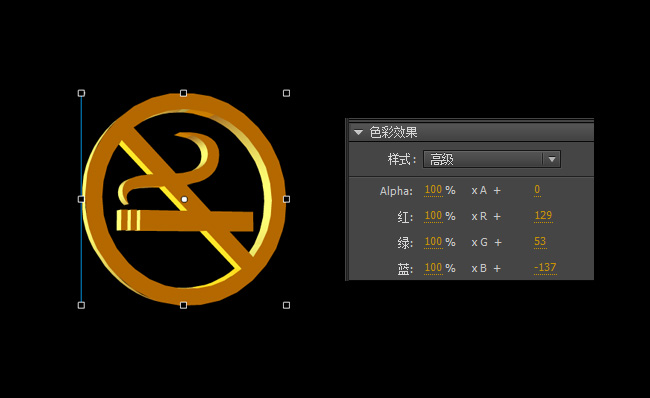
Task: Click the red offset value 129
Action: click(543, 216)
